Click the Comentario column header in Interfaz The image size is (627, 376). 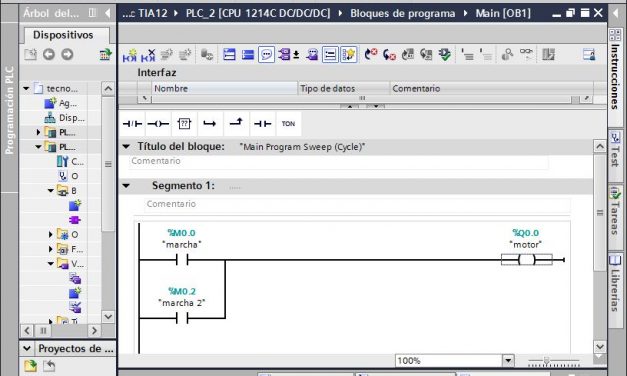(x=491, y=88)
